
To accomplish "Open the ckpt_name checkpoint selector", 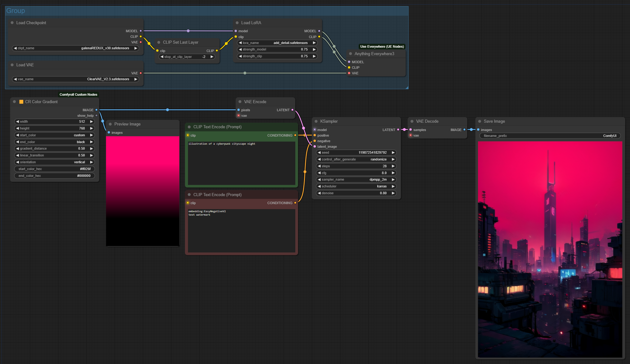I will pyautogui.click(x=75, y=48).
